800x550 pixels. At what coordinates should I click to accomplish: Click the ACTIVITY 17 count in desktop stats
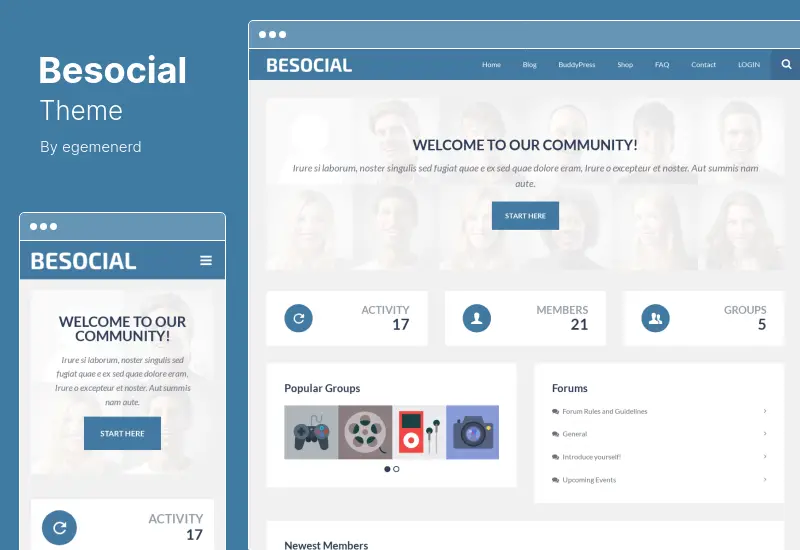[x=385, y=317]
